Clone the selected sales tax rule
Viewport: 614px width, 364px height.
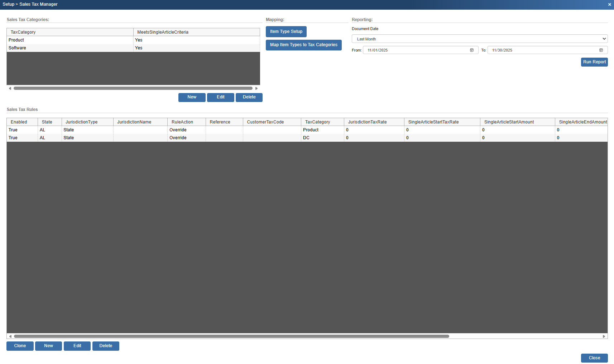(x=20, y=346)
